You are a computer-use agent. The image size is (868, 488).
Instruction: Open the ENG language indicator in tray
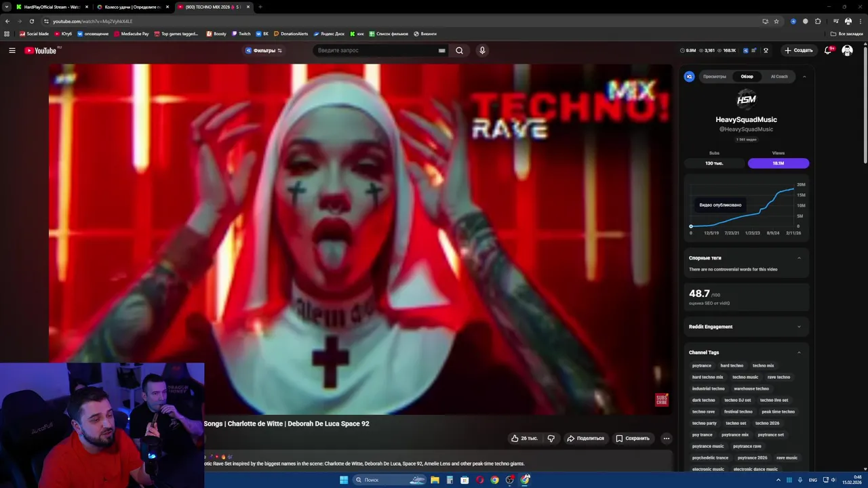(812, 480)
